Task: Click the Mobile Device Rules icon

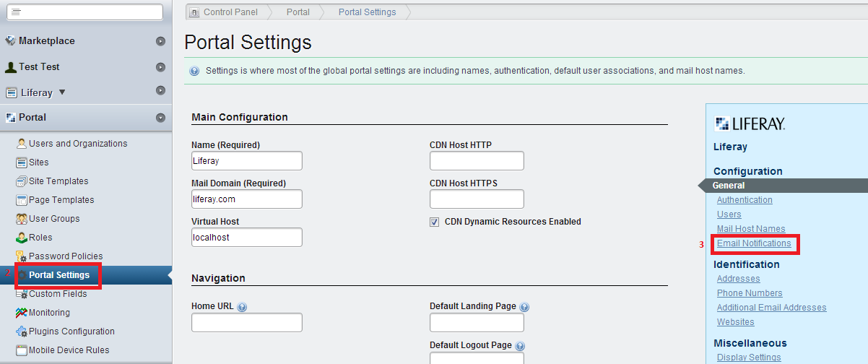Action: 22,350
